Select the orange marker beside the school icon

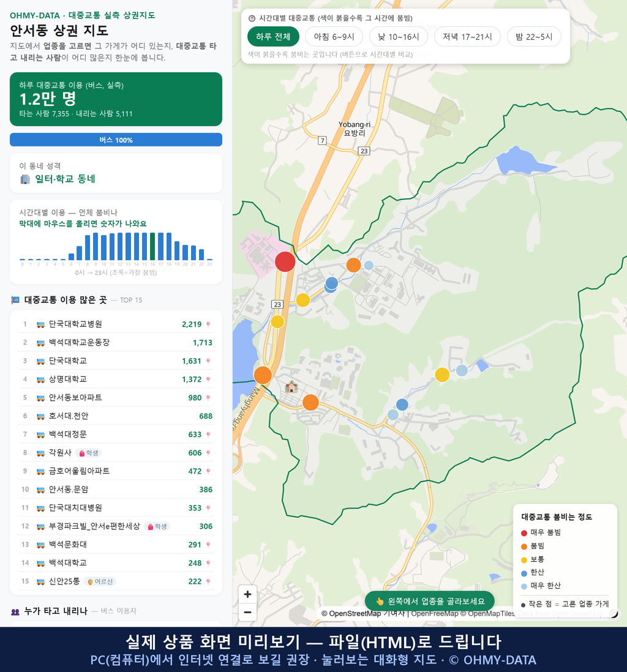[x=310, y=403]
